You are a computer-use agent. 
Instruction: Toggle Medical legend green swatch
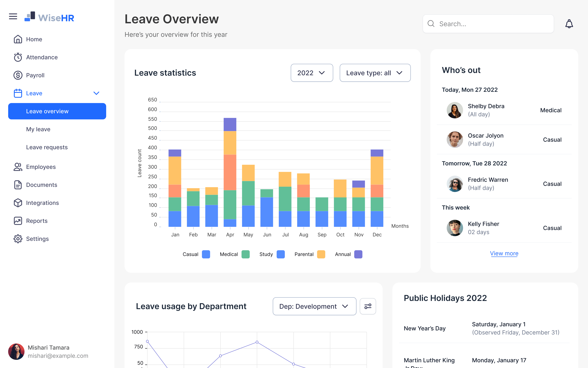click(246, 254)
